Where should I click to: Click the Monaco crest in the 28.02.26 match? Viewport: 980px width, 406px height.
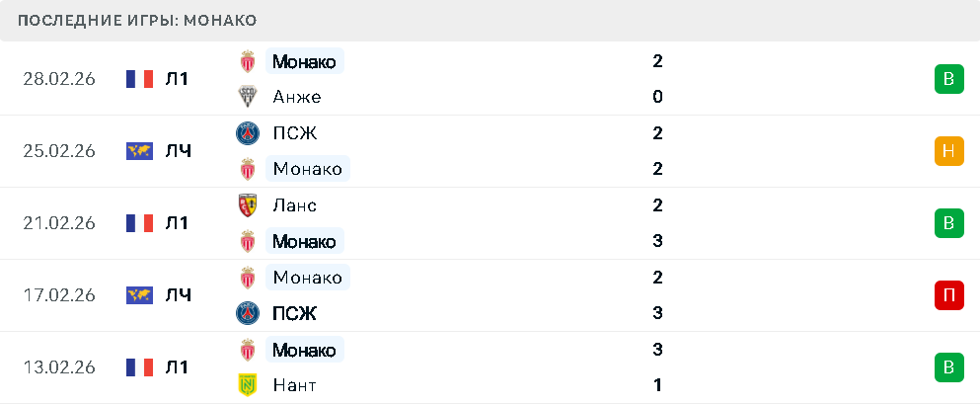(248, 61)
